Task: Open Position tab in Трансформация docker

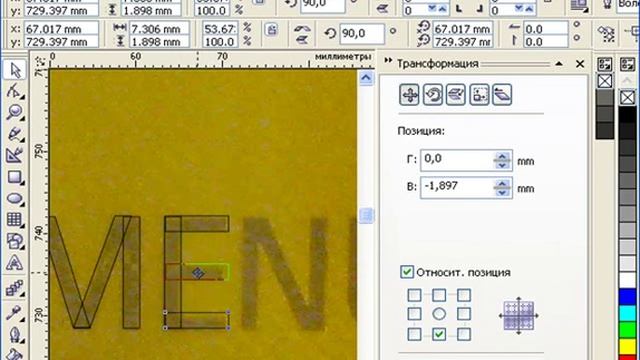Action: [x=409, y=95]
